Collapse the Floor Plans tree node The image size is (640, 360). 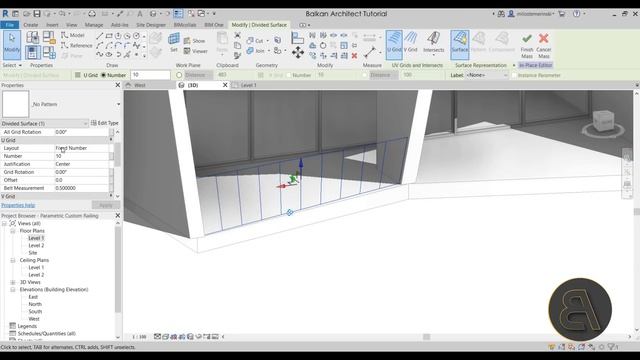coord(13,231)
